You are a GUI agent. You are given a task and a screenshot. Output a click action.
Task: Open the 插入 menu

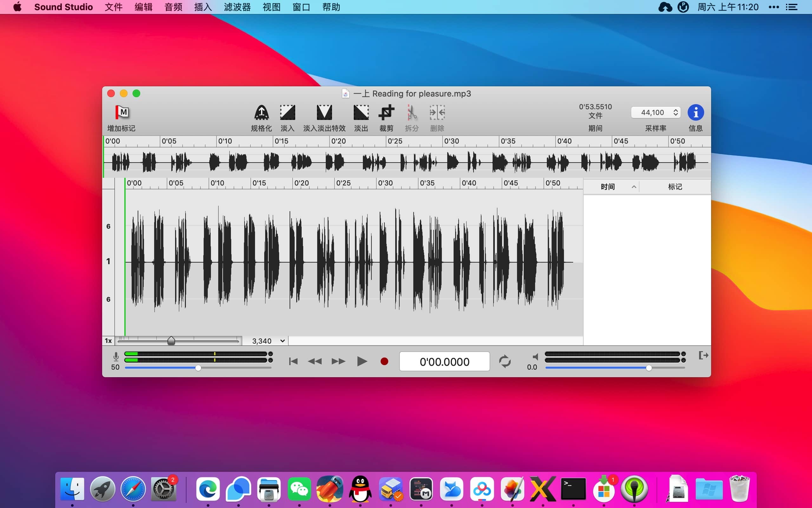click(x=203, y=7)
